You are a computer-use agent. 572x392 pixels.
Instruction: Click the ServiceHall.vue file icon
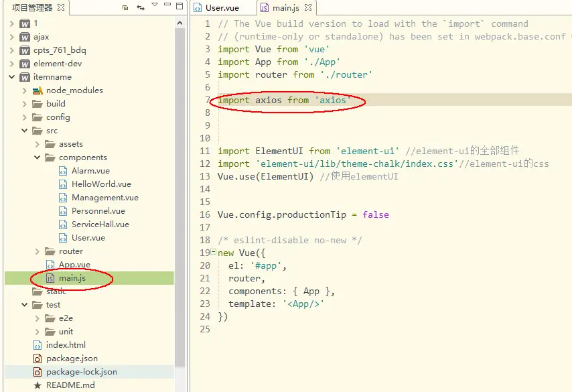tap(63, 224)
